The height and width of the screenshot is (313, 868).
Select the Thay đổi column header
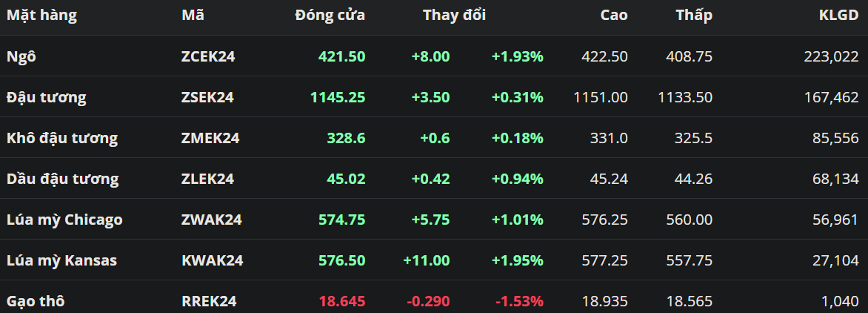pyautogui.click(x=454, y=15)
